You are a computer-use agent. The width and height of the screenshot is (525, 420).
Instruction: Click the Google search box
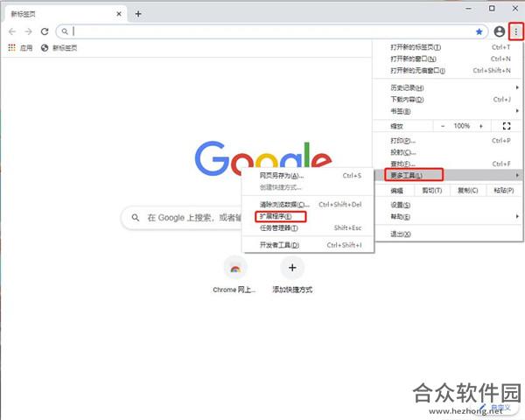pos(181,218)
